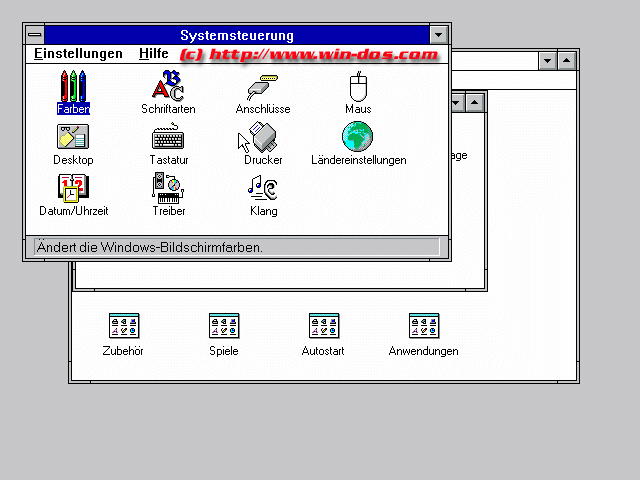The image size is (640, 480).
Task: Select the Desktop settings icon
Action: pos(73,137)
